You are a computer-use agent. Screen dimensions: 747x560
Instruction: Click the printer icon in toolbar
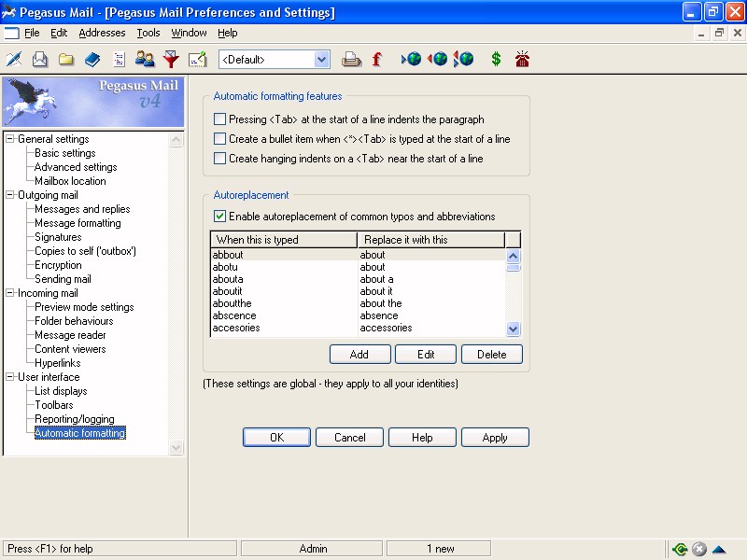351,59
